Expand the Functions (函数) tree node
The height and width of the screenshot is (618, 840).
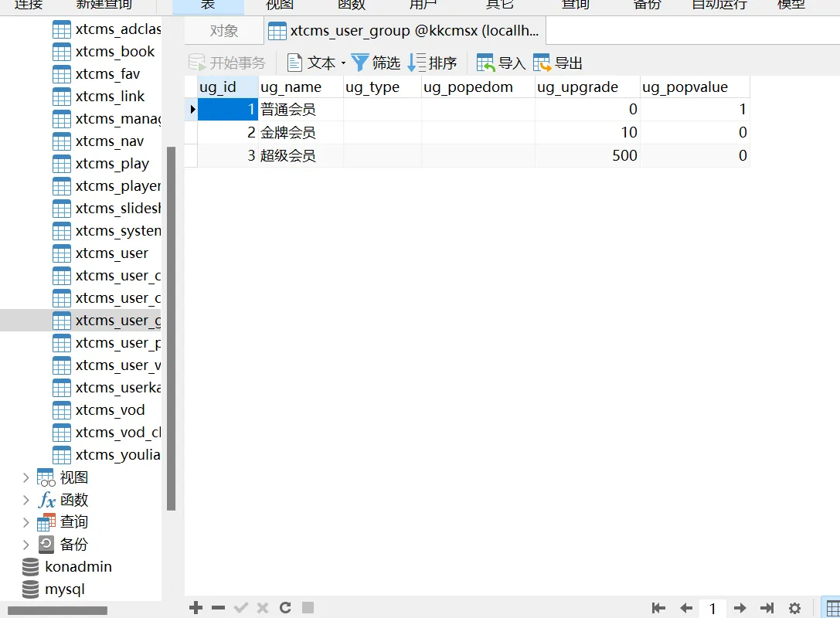[26, 500]
